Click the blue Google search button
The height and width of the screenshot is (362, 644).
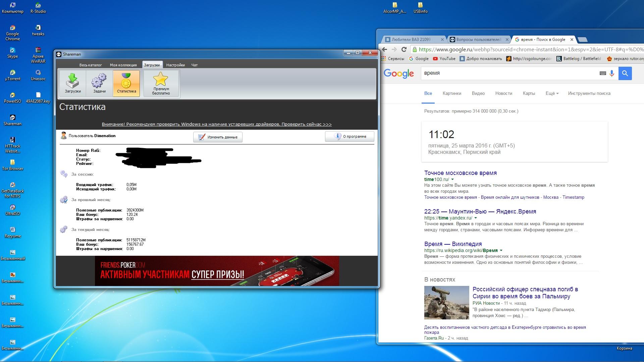[x=625, y=73]
